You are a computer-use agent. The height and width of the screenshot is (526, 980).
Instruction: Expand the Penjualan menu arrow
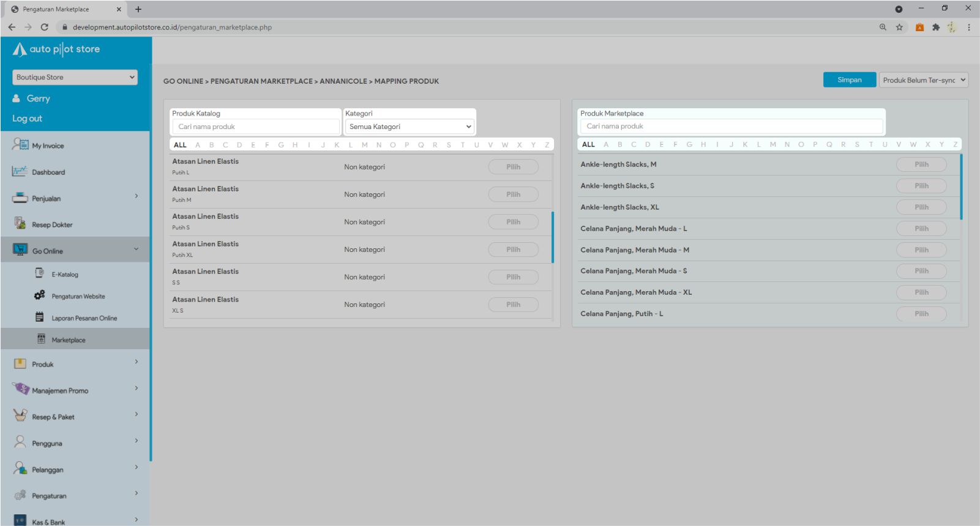136,196
